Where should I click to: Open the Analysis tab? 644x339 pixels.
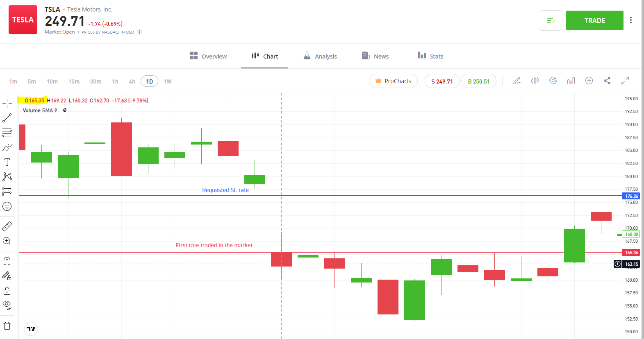coord(320,56)
